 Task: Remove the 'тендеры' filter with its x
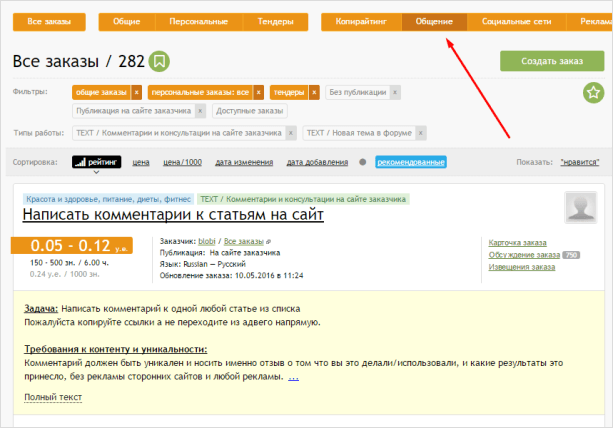[314, 92]
